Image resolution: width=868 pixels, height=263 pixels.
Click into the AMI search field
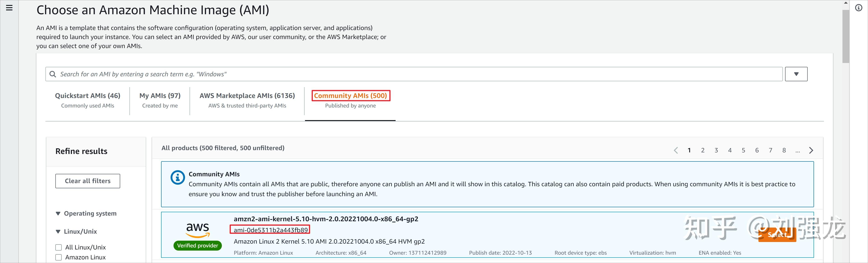pyautogui.click(x=404, y=74)
